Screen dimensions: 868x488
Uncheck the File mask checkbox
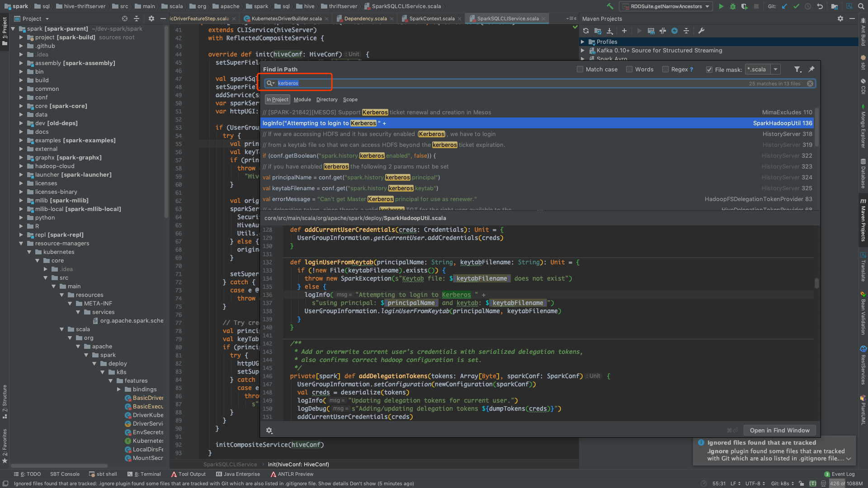coord(709,70)
